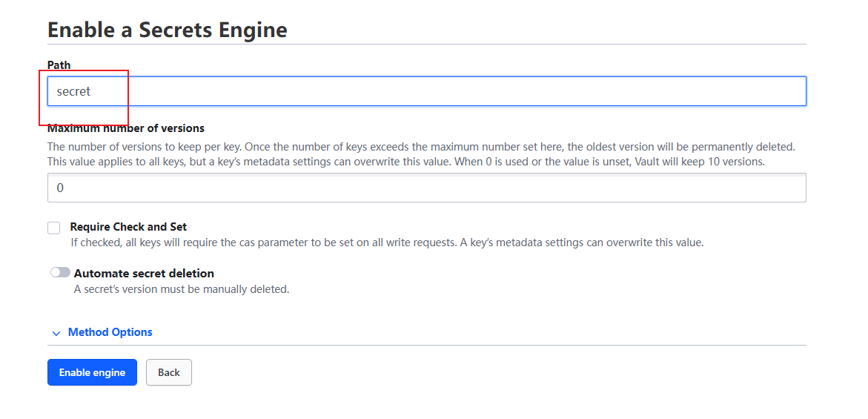The height and width of the screenshot is (419, 868).
Task: Click the Maximum number of versions field
Action: point(426,188)
